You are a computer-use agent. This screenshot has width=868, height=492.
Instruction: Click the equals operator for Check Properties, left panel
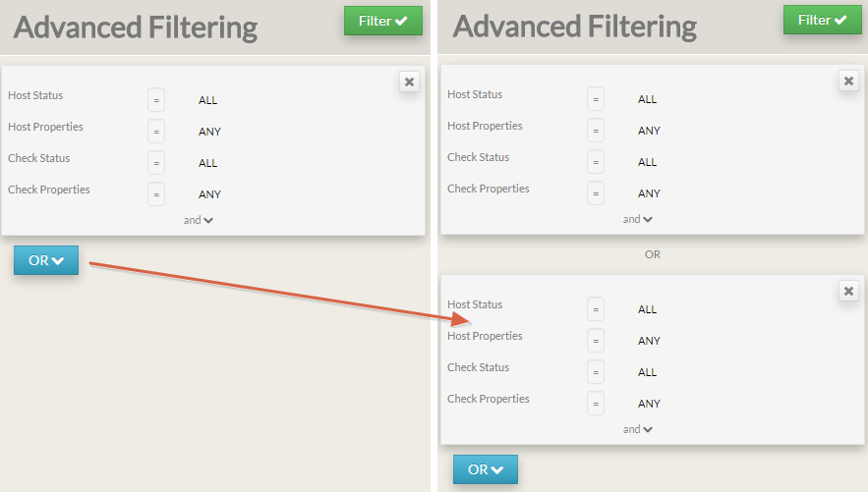[156, 194]
